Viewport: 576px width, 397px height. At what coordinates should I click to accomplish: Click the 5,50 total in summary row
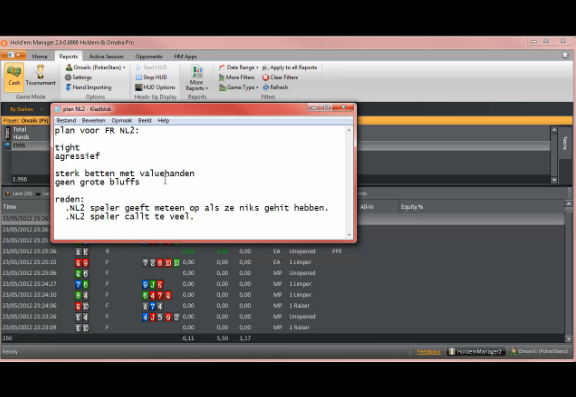coord(222,338)
